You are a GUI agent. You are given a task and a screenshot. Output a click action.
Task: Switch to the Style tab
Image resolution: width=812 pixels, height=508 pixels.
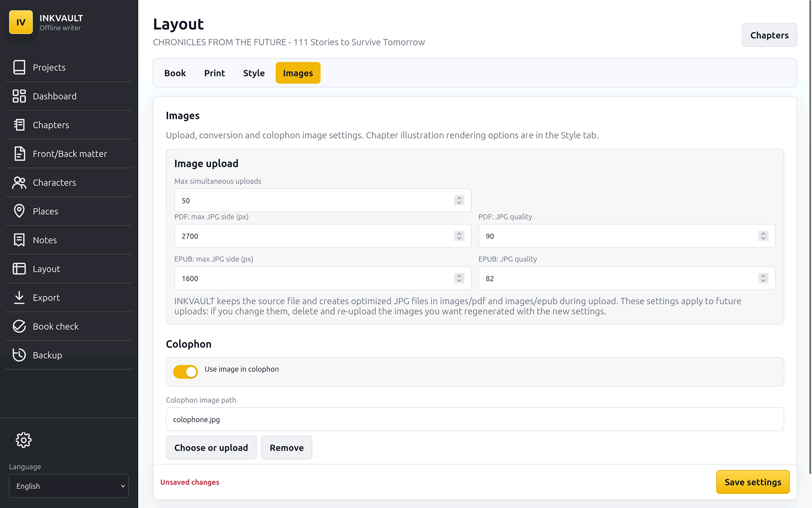[254, 73]
